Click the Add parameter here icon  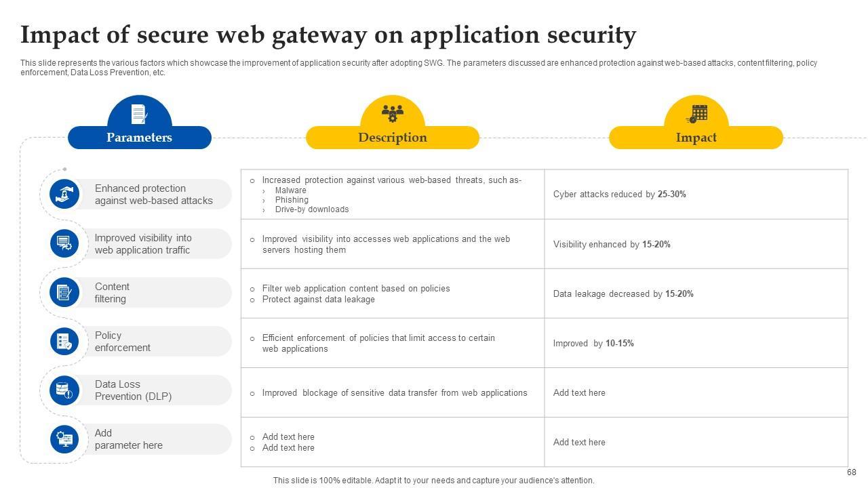tap(64, 439)
